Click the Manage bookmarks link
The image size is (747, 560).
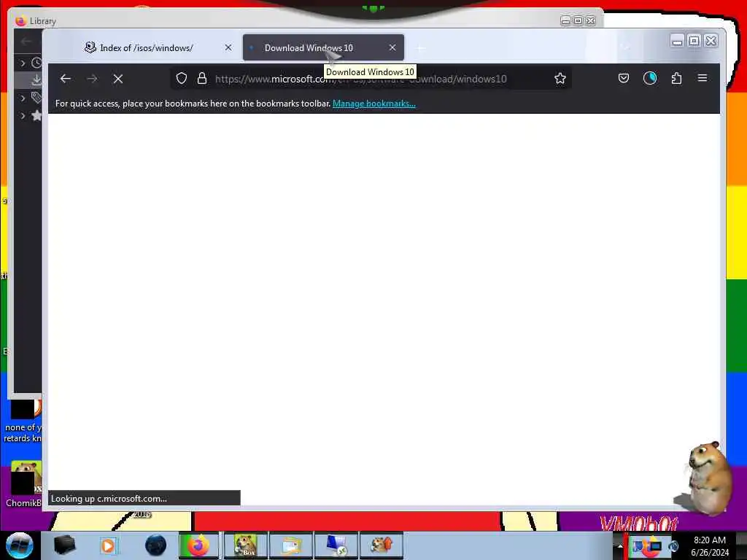pyautogui.click(x=374, y=104)
